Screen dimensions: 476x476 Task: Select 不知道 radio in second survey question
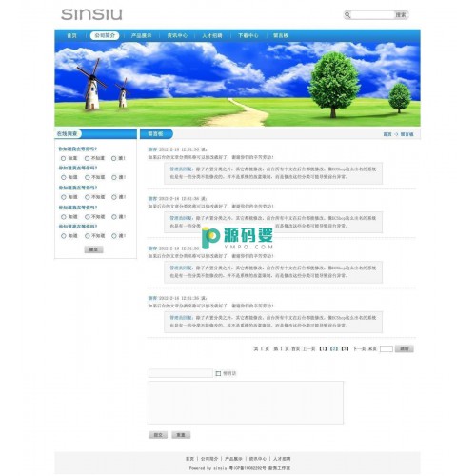click(x=87, y=177)
